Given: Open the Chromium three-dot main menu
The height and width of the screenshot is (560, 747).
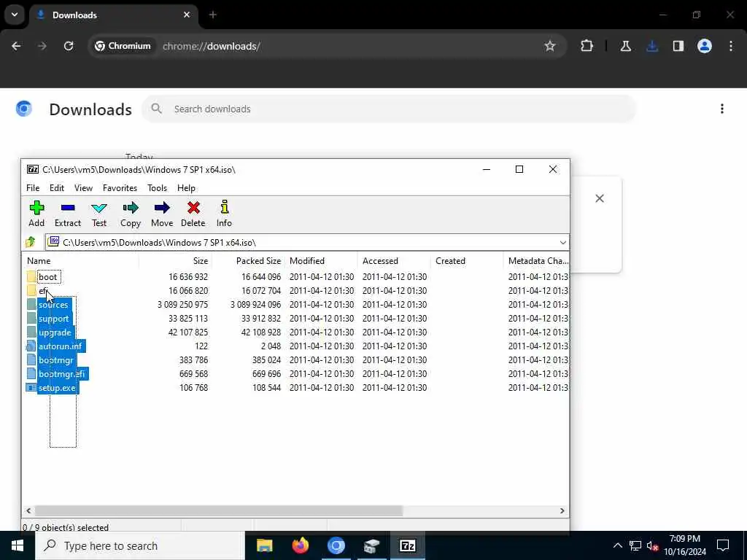Looking at the screenshot, I should coord(731,46).
